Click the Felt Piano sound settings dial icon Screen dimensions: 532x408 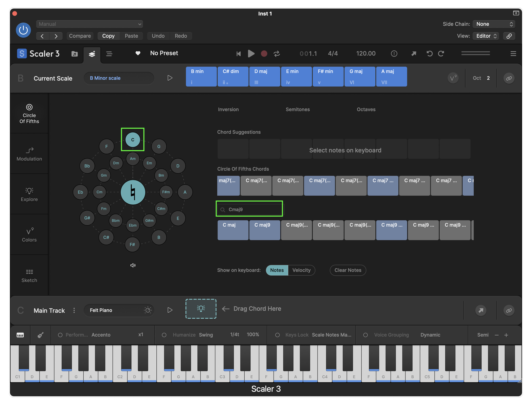click(x=148, y=310)
